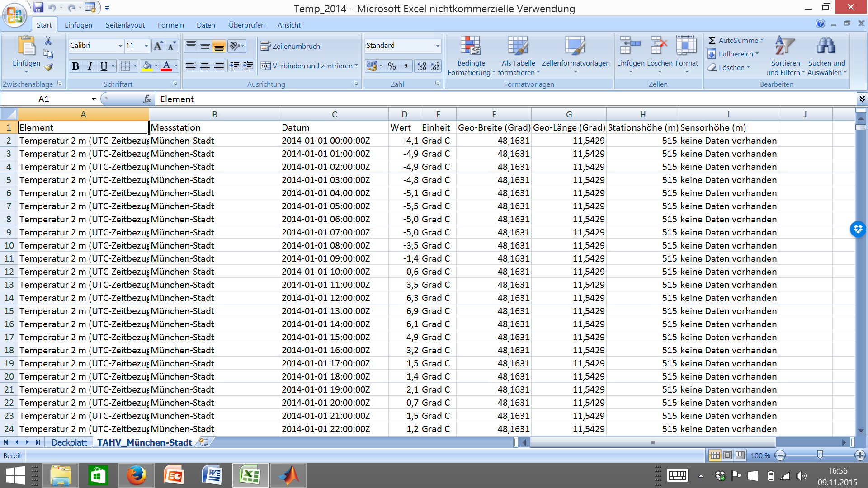Image resolution: width=868 pixels, height=488 pixels.
Task: Click the formula bar input field
Action: 497,99
